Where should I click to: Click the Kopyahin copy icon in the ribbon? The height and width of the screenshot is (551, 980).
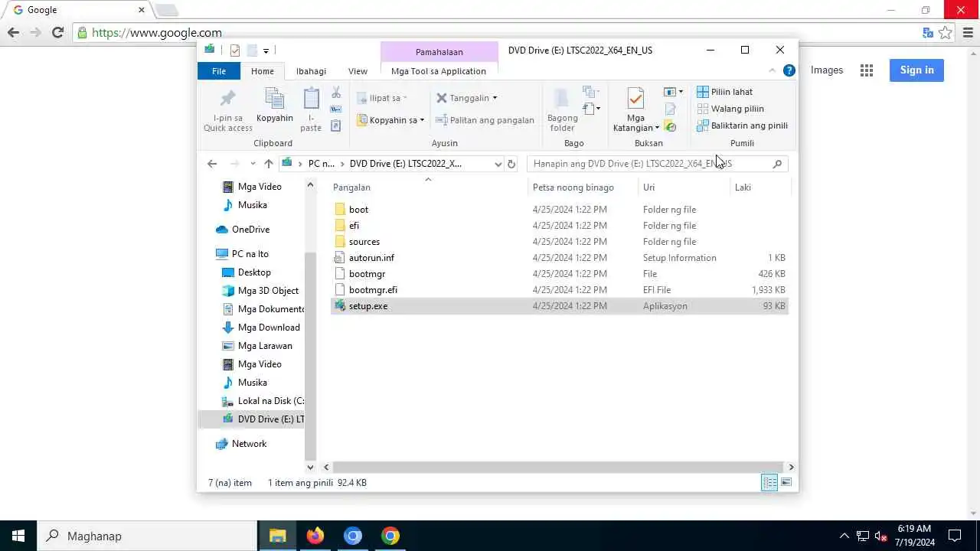[x=274, y=99]
